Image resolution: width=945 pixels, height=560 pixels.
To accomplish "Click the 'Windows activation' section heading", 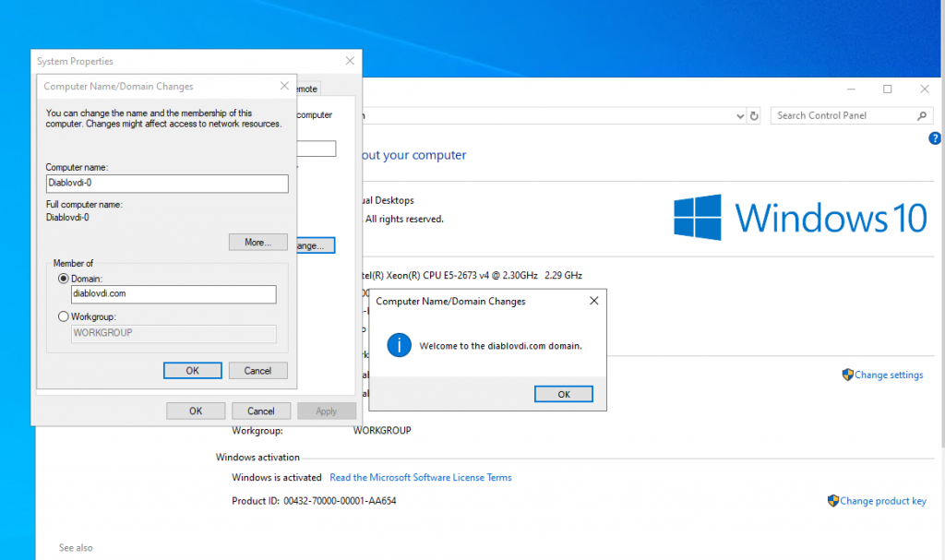I will click(257, 458).
